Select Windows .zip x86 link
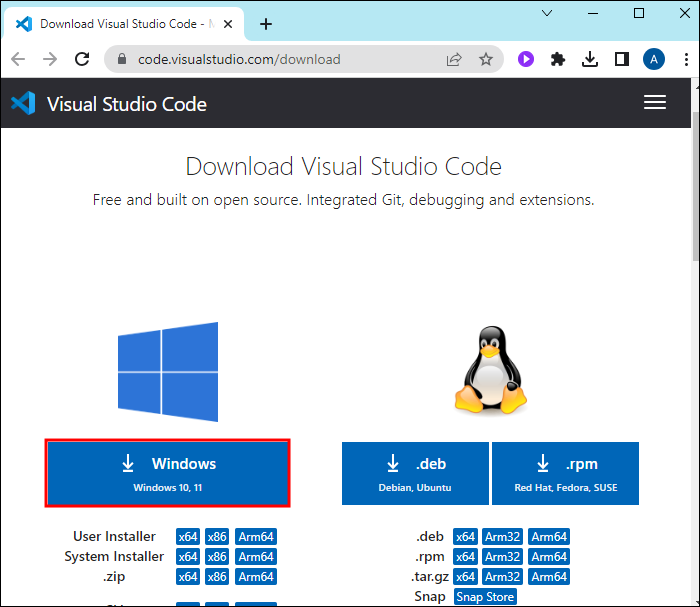This screenshot has width=700, height=607. 217,577
